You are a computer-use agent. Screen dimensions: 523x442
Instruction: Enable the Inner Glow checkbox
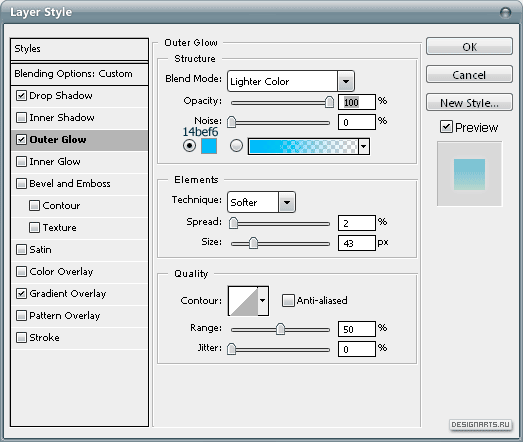tap(21, 162)
